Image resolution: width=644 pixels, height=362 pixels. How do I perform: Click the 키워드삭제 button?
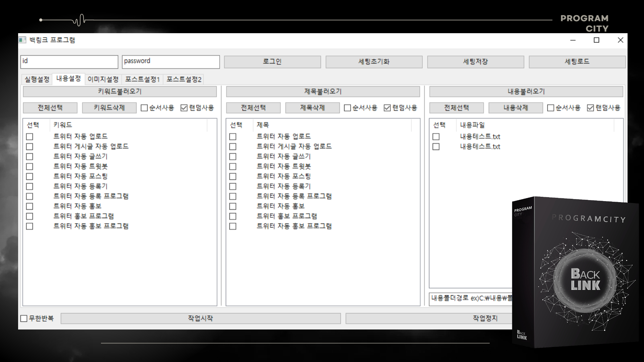pyautogui.click(x=109, y=108)
